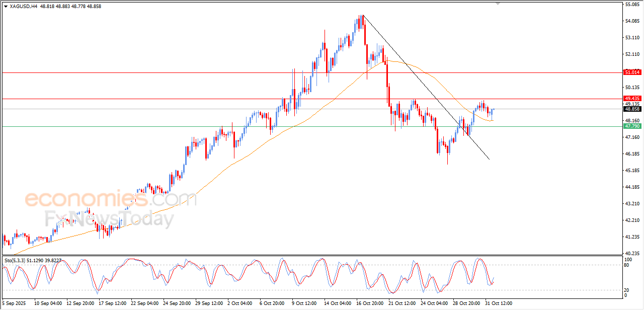Click the FxNewsToday watermark text
This screenshot has width=644, height=310.
click(x=110, y=219)
